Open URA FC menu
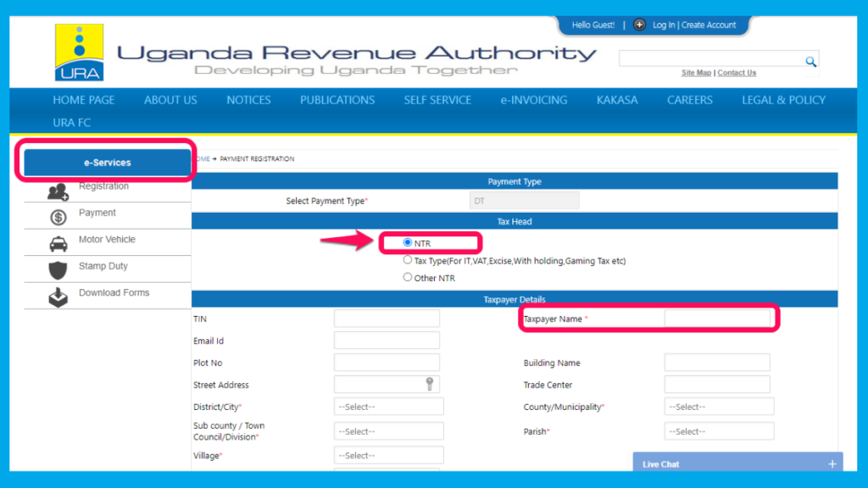Viewport: 868px width, 488px height. pos(71,123)
